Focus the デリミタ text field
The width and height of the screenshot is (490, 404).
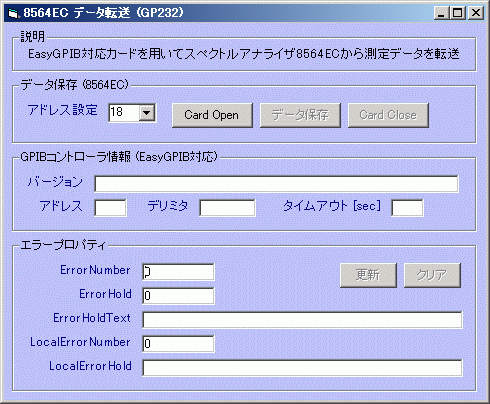[x=227, y=208]
